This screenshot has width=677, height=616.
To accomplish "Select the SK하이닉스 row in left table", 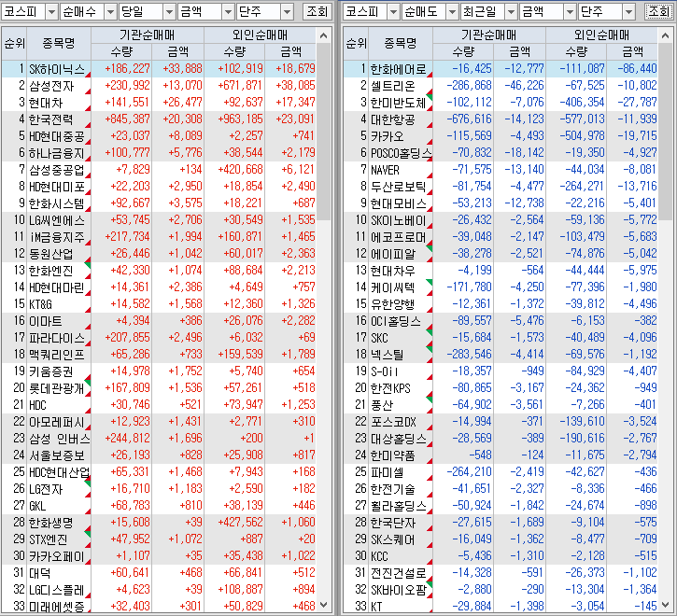I will point(159,69).
